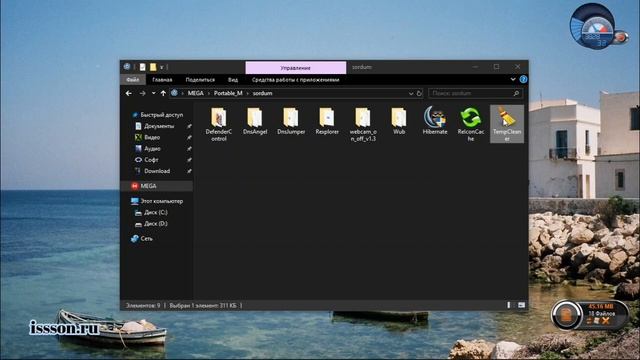Unpin Софт using its pin icon
The width and height of the screenshot is (640, 360).
click(189, 160)
